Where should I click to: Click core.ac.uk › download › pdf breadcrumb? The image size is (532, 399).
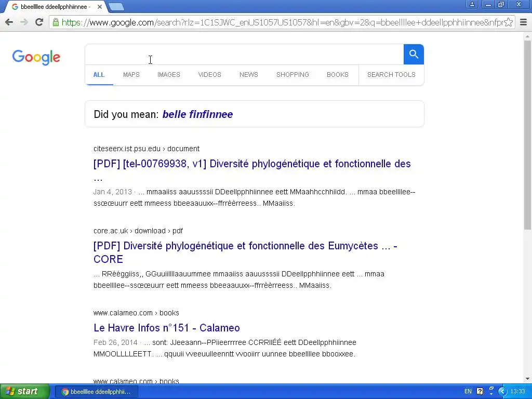pyautogui.click(x=138, y=231)
